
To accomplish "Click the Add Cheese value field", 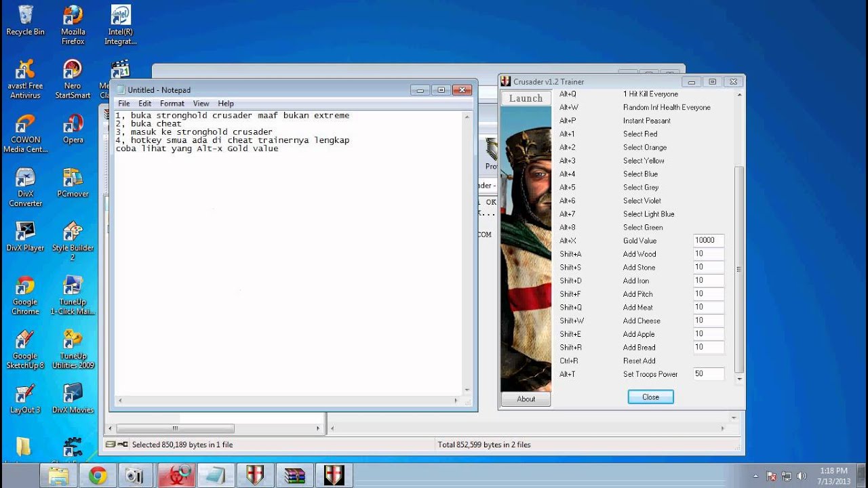I will pos(709,320).
